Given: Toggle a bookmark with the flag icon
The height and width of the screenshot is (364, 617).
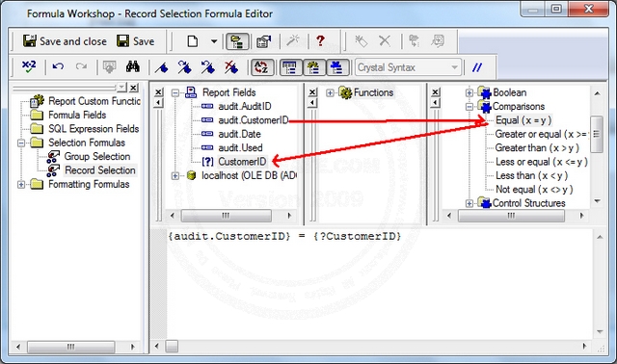Looking at the screenshot, I should pyautogui.click(x=162, y=67).
